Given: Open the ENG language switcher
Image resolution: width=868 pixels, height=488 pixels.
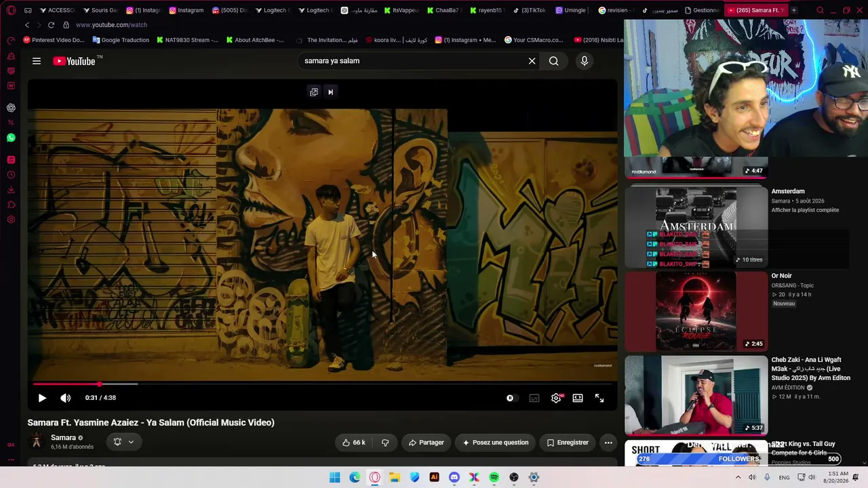Looking at the screenshot, I should click(784, 477).
